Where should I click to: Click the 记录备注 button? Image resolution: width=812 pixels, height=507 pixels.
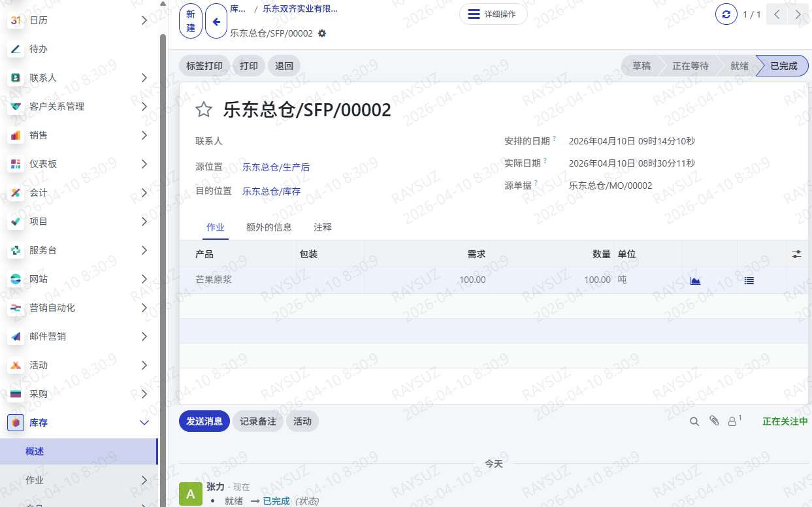pos(258,421)
